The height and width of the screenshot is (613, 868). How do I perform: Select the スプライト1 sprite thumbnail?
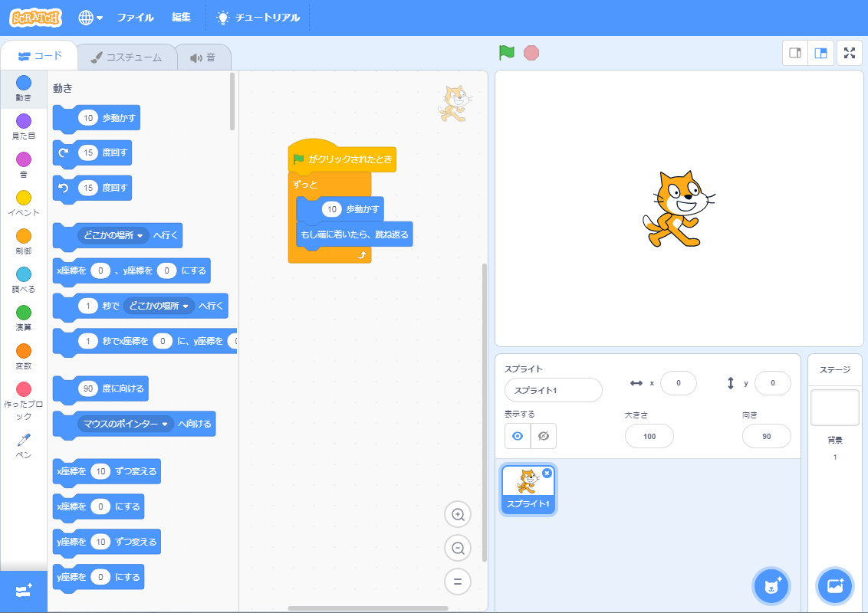(528, 490)
